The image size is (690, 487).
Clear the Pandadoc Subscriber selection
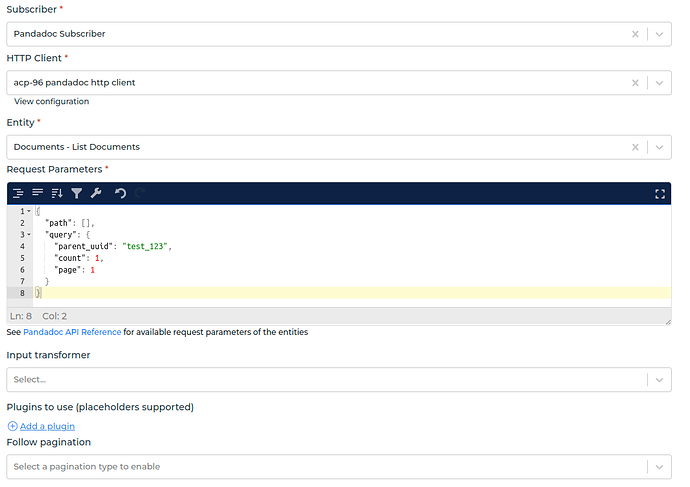point(635,34)
